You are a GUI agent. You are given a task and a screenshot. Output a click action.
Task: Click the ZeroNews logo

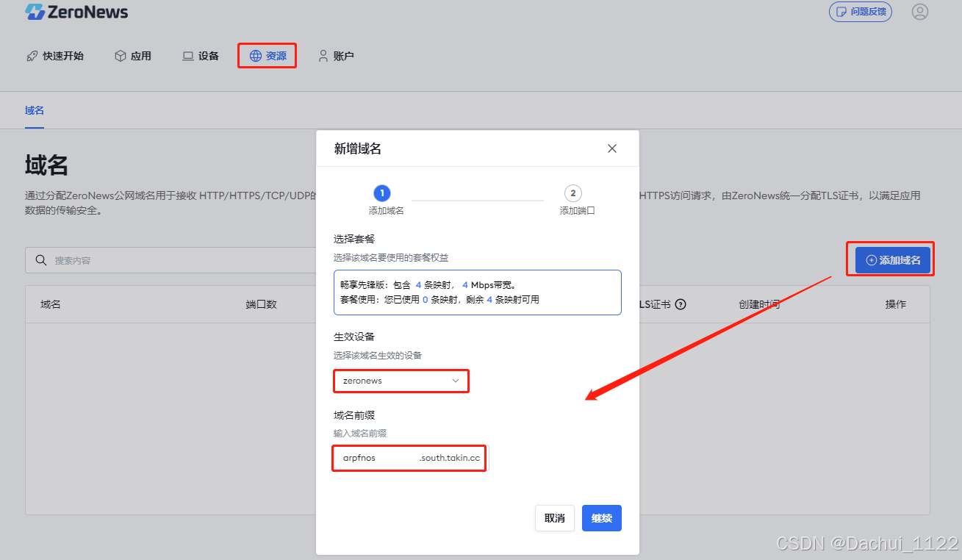[76, 12]
